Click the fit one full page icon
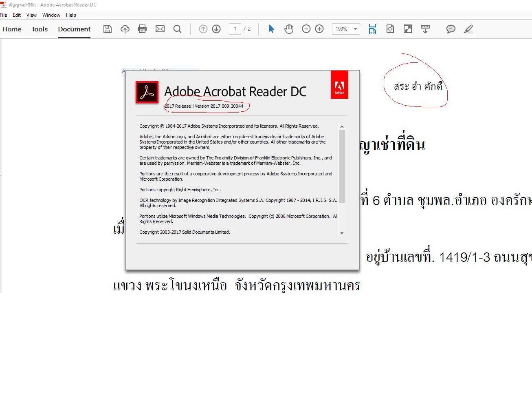This screenshot has width=532, height=407. point(390,29)
